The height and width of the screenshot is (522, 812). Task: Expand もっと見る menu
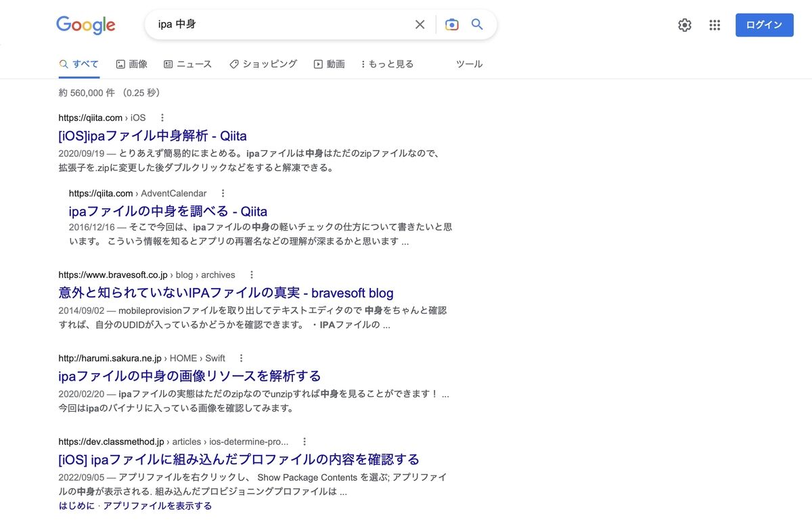click(x=386, y=64)
